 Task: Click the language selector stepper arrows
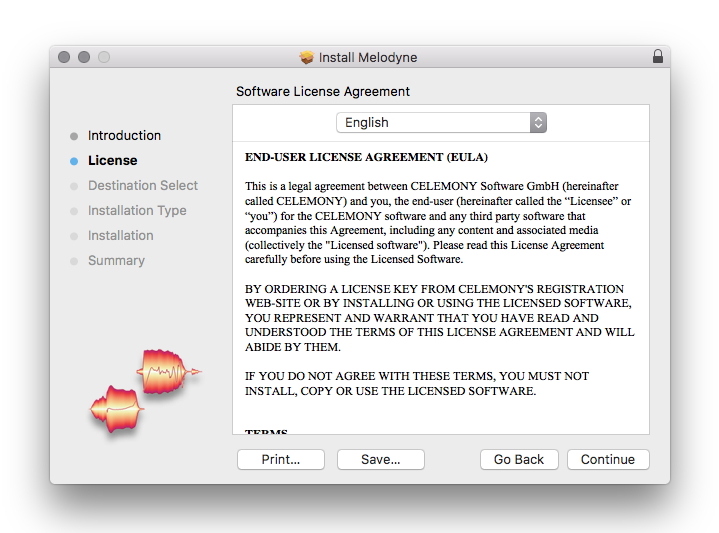(538, 122)
